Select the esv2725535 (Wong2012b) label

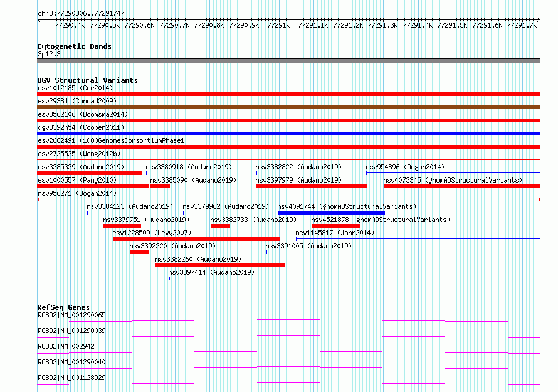tap(79, 154)
